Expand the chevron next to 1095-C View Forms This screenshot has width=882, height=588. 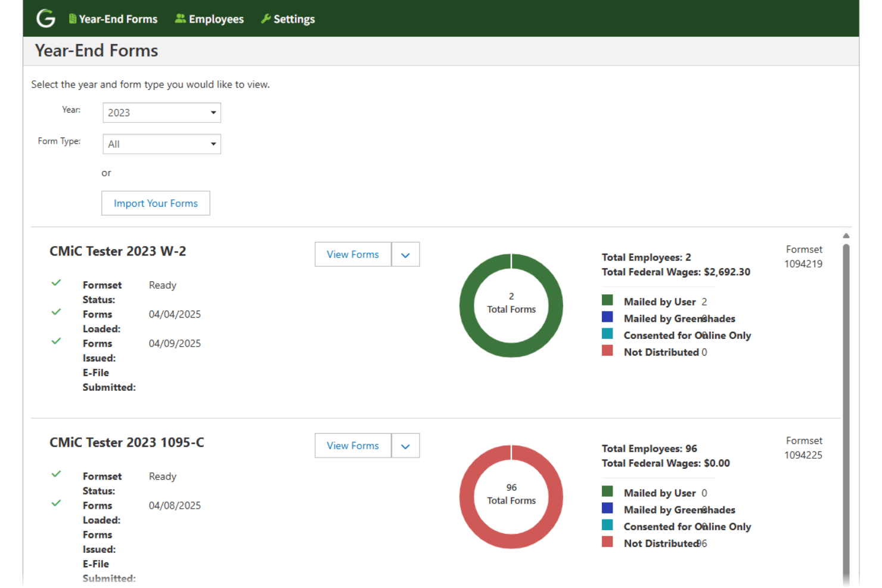point(406,446)
